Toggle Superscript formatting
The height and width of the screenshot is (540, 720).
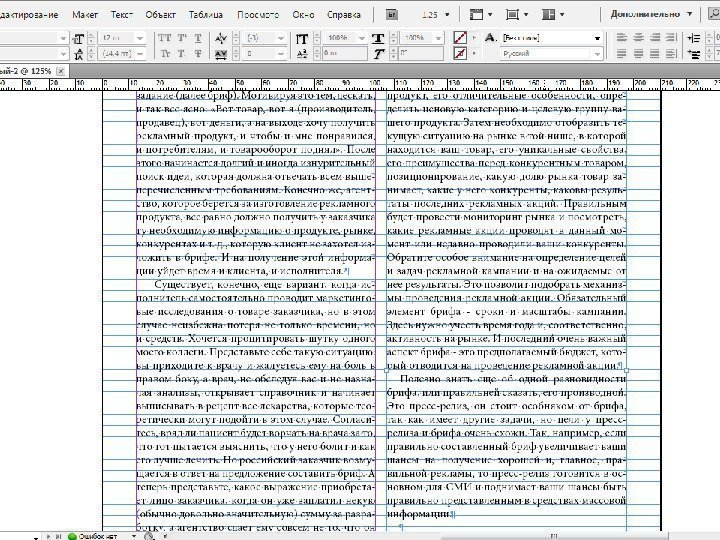coord(182,38)
